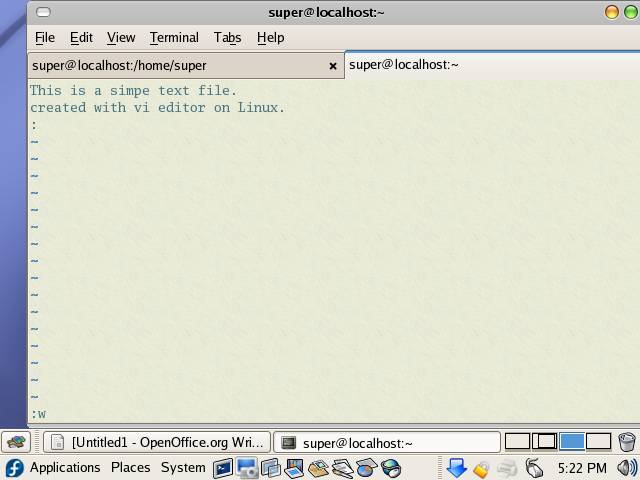This screenshot has width=640, height=480.
Task: Click the Fedora Applications menu logo
Action: click(x=14, y=467)
